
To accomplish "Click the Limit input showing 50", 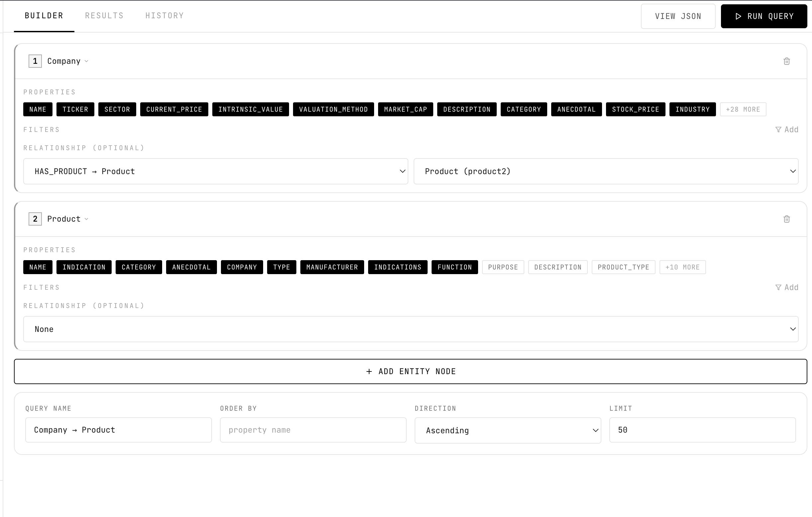I will [702, 430].
